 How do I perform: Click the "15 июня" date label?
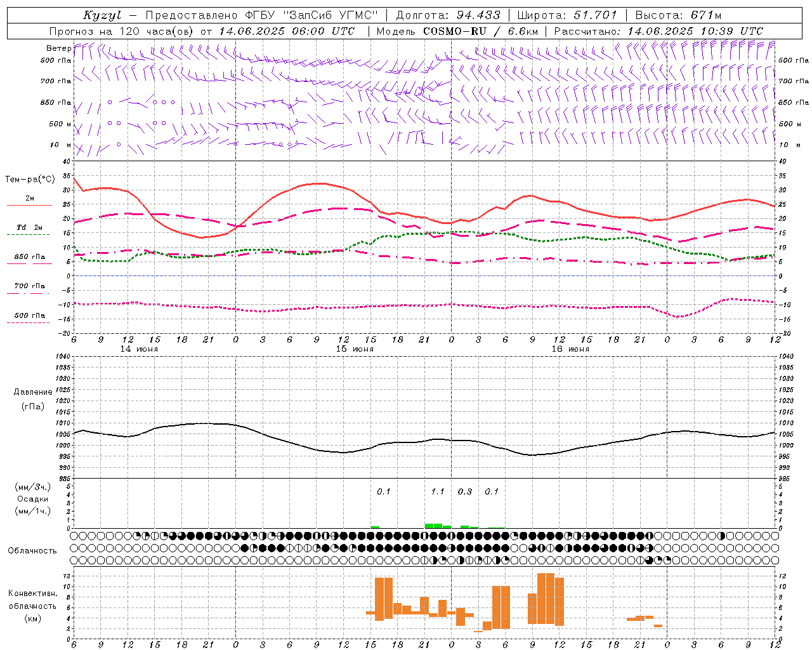pyautogui.click(x=355, y=349)
